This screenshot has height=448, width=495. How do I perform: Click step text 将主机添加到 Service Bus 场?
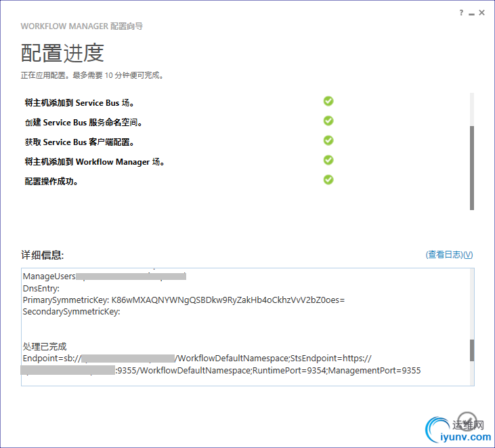pos(79,102)
